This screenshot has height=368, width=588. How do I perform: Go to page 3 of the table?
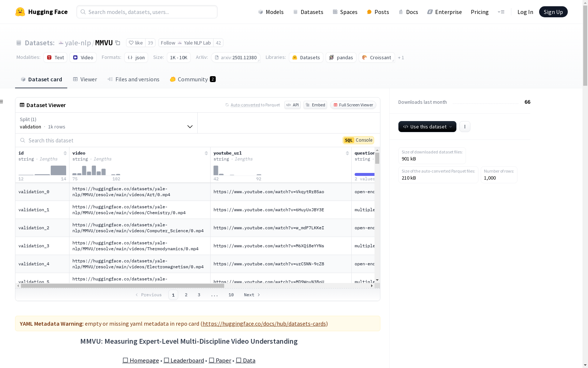pos(199,295)
